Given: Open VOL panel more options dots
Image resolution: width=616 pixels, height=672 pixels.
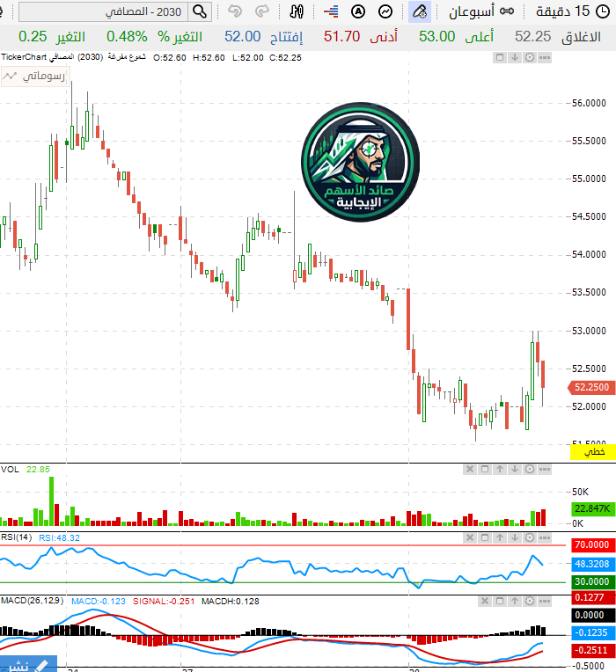Looking at the screenshot, I should (545, 470).
